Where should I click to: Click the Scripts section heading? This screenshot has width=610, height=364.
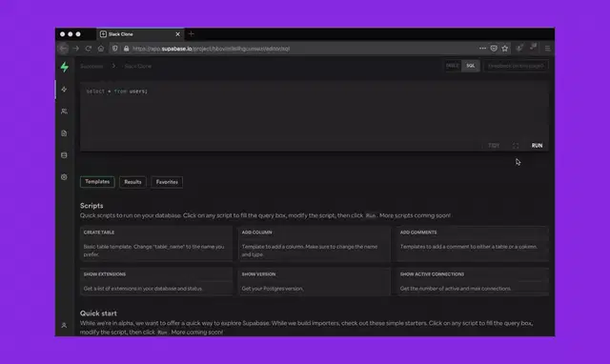pyautogui.click(x=91, y=206)
